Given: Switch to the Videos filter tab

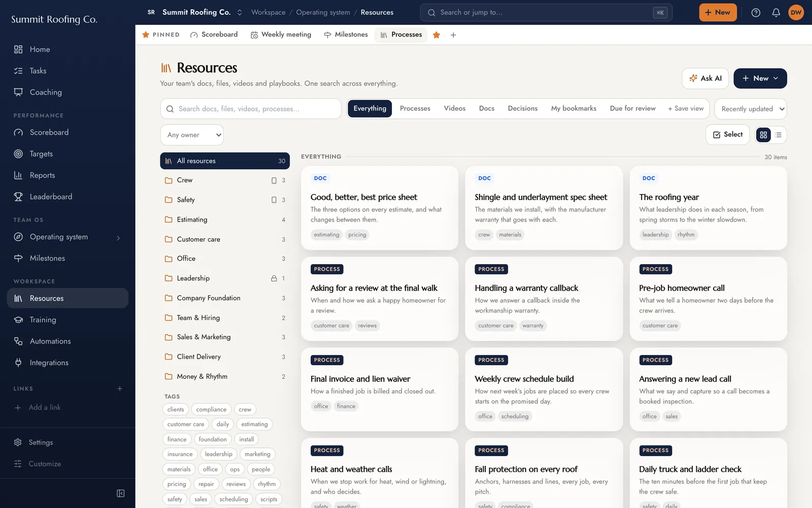Looking at the screenshot, I should [x=455, y=109].
